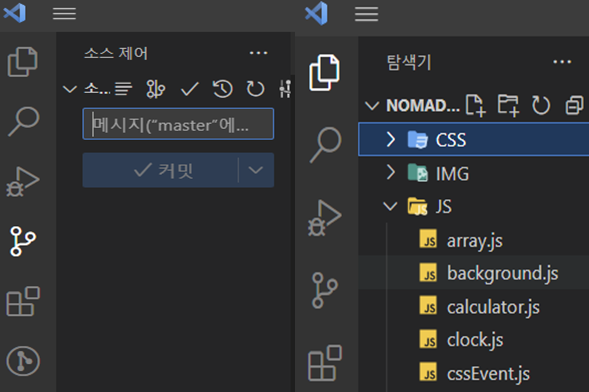Open Extensions view in left VS Code window
The height and width of the screenshot is (392, 589).
[23, 302]
